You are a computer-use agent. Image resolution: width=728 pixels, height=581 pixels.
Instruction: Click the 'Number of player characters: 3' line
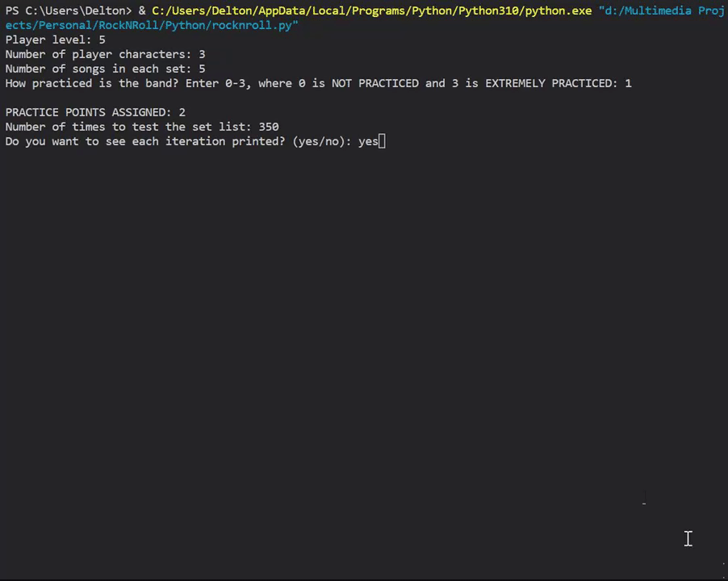coord(105,54)
